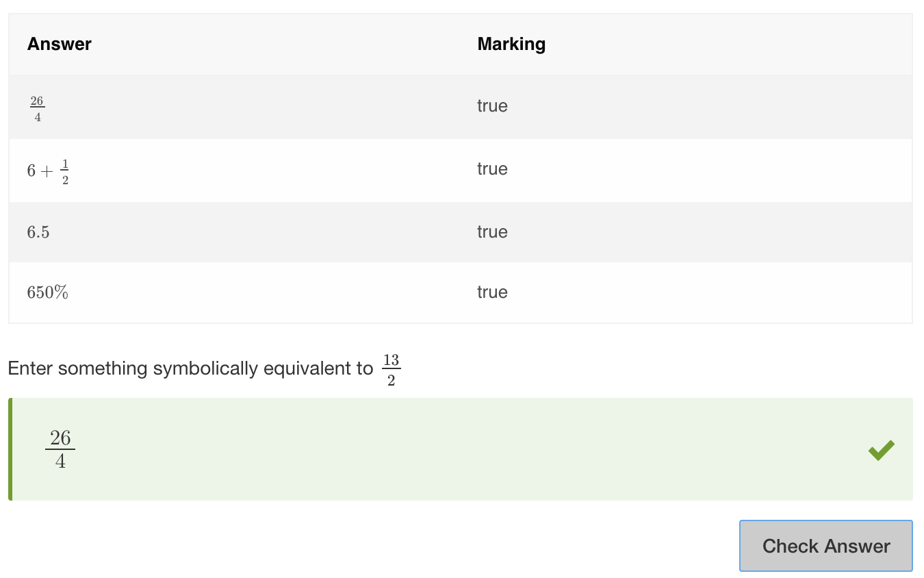Viewport: 924px width, 578px height.
Task: Click the marking 'true' beside 26/4
Action: pos(492,105)
